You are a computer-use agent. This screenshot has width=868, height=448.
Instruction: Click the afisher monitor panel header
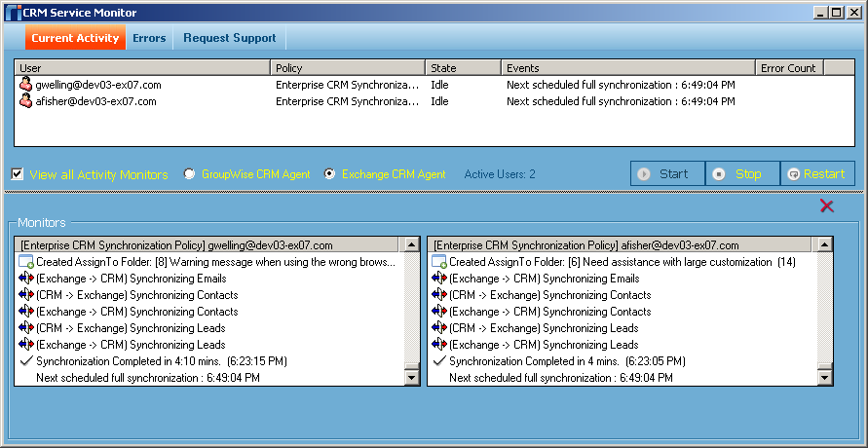click(620, 245)
